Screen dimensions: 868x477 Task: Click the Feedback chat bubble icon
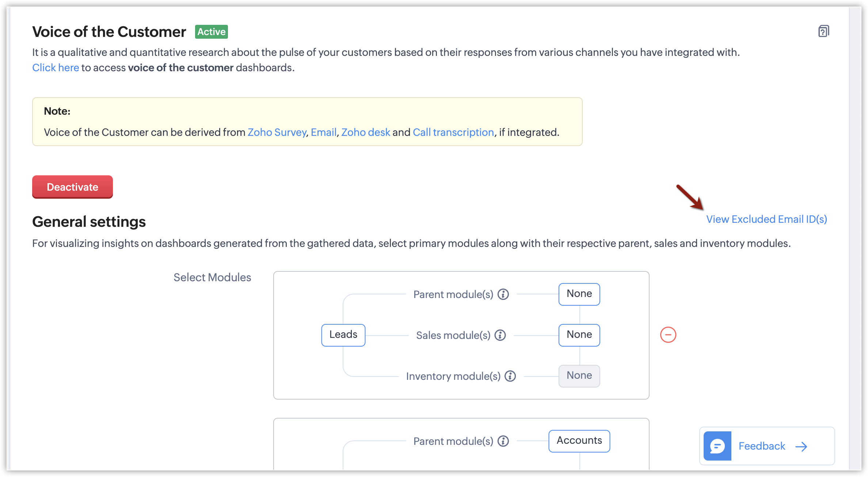point(717,446)
